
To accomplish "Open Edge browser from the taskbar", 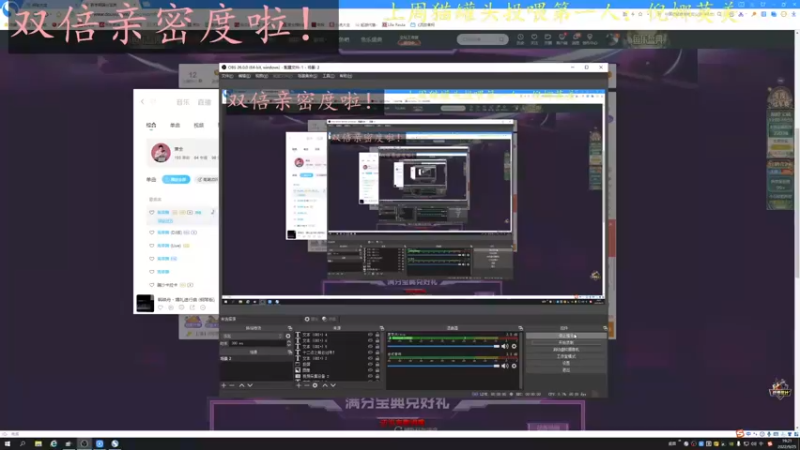I will [54, 444].
